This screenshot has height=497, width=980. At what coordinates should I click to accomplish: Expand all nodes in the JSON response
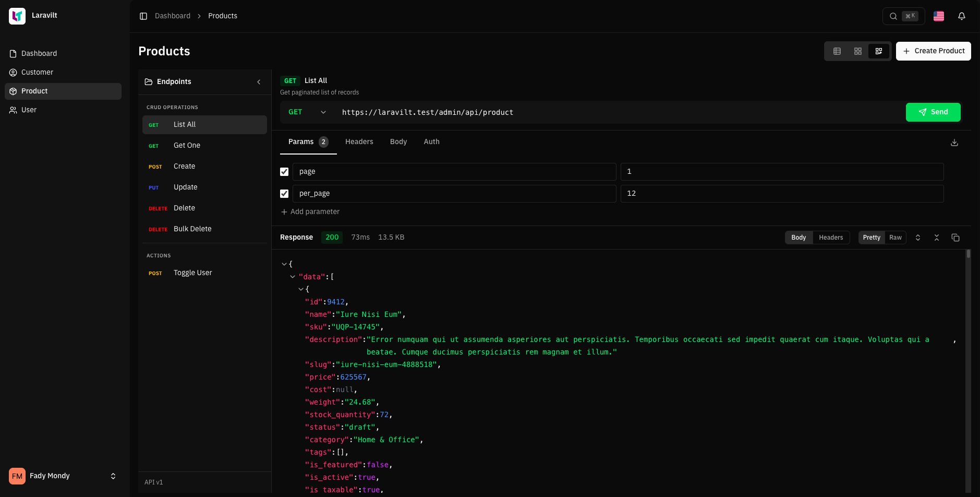(918, 237)
